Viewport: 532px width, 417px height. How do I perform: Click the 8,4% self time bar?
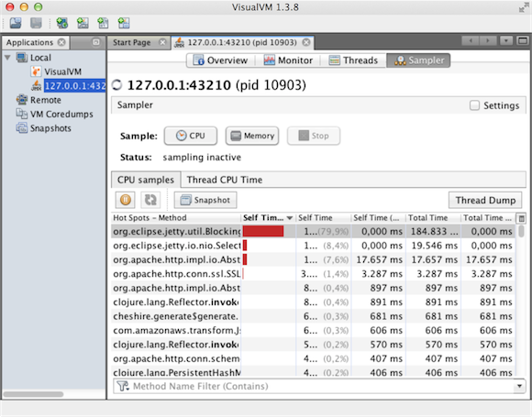[245, 246]
